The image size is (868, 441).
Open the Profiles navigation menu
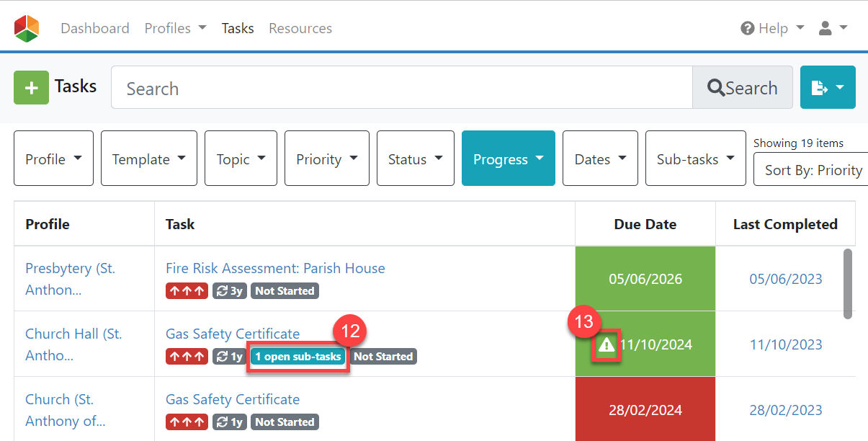[175, 29]
